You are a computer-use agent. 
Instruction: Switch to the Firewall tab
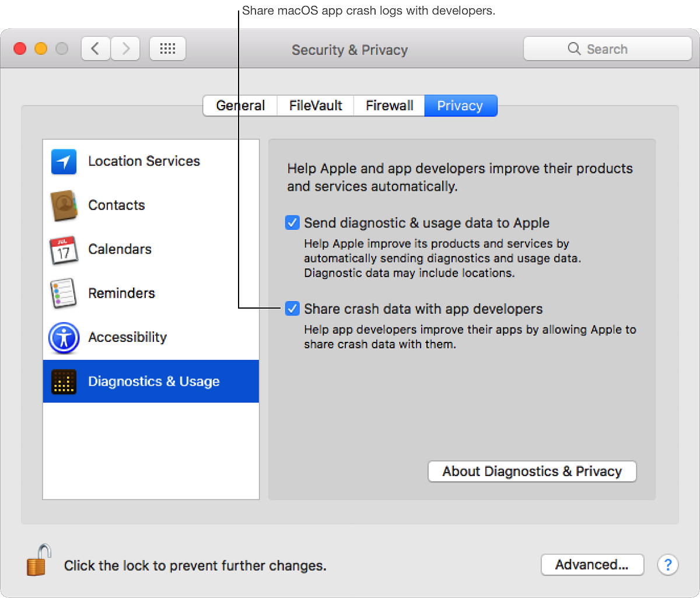tap(389, 106)
